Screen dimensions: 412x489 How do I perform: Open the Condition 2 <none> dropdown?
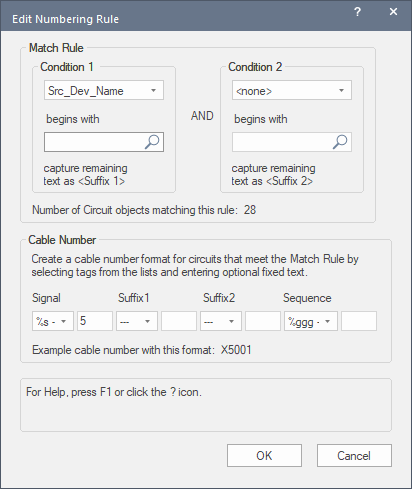coord(292,90)
